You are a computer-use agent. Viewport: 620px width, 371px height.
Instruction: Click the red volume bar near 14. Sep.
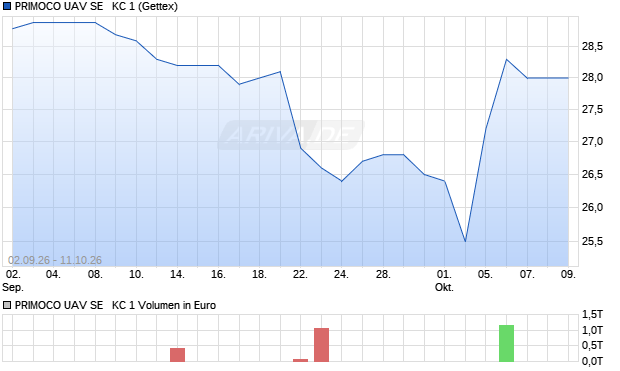pos(178,355)
